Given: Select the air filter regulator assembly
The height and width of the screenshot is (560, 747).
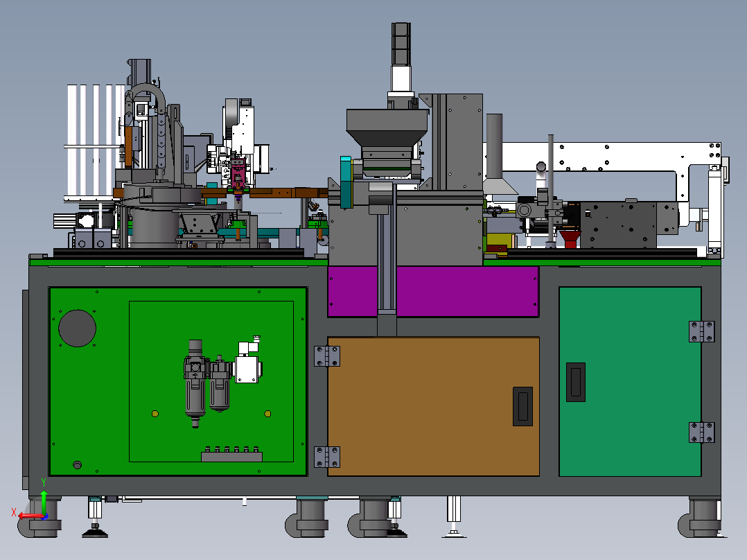Looking at the screenshot, I should 207,384.
